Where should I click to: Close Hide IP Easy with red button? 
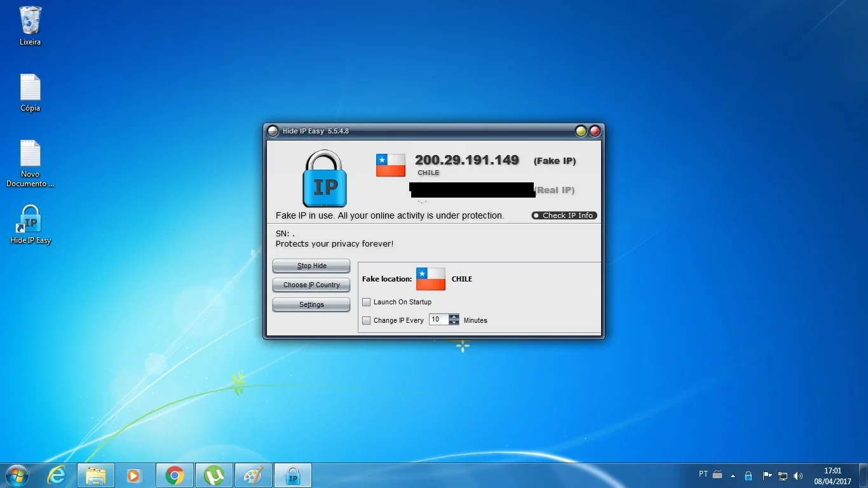[595, 131]
